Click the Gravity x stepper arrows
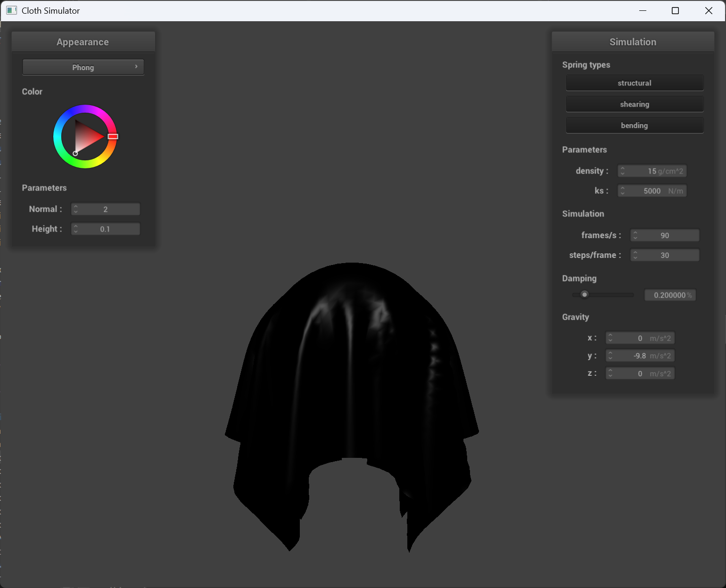Screen dimensions: 726x588 click(x=610, y=338)
